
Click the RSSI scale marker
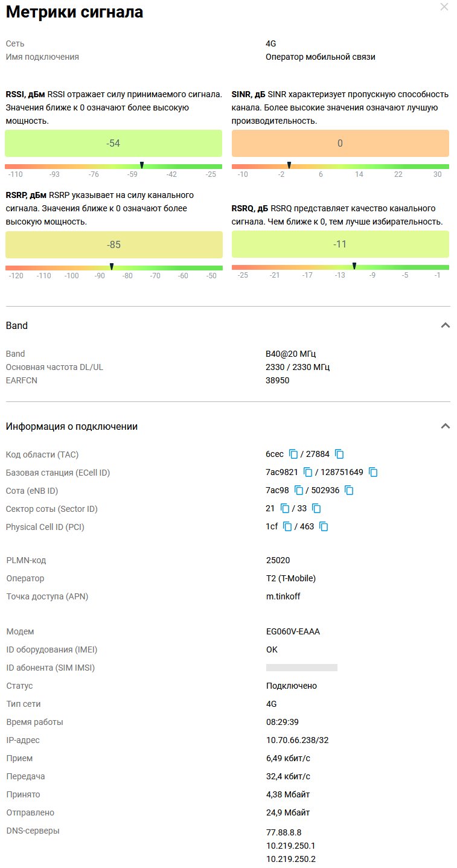coord(142,165)
